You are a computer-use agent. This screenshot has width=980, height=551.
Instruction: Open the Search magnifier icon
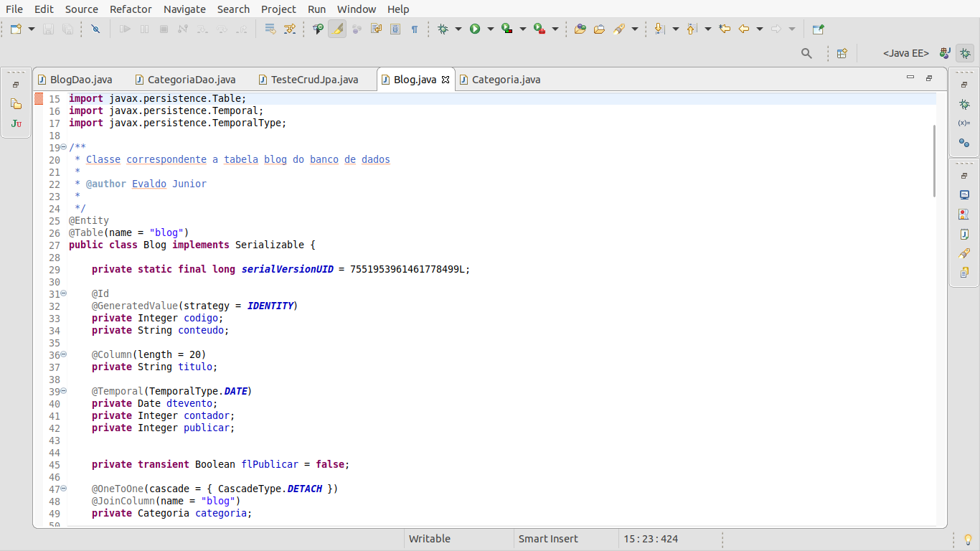(806, 53)
